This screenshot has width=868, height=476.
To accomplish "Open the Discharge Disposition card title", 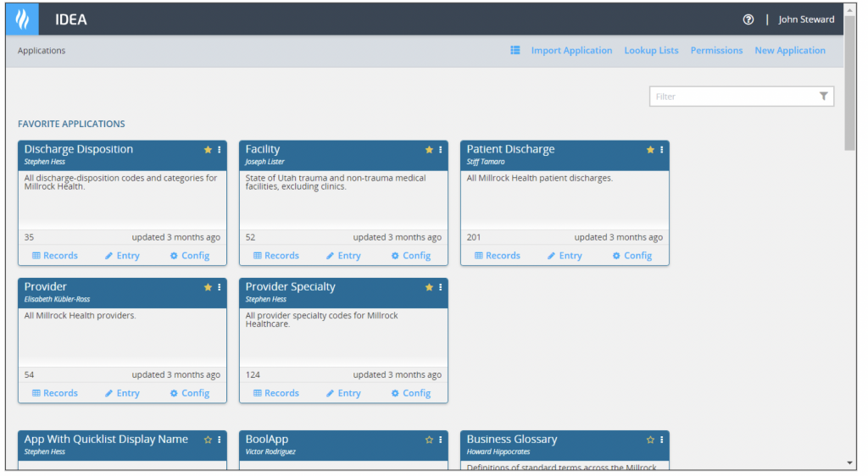I will (79, 149).
